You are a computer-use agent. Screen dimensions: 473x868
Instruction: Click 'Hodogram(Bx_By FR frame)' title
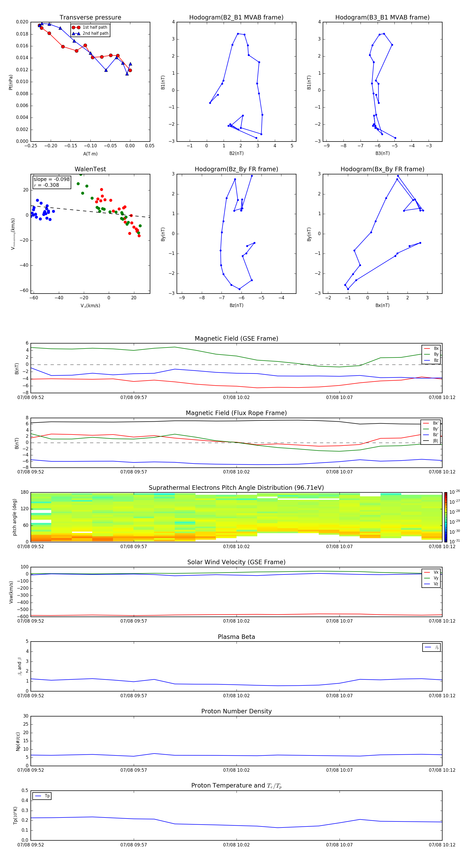(382, 169)
